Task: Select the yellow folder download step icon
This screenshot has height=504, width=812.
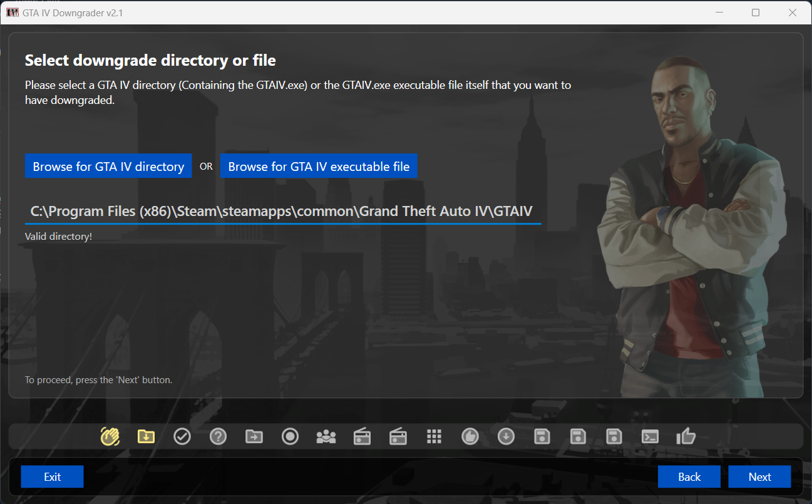Action: point(146,436)
